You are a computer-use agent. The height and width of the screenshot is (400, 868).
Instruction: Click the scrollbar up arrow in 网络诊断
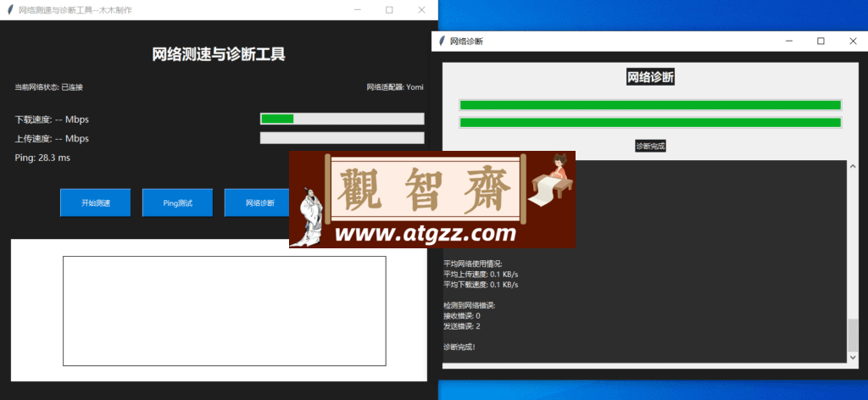pyautogui.click(x=853, y=165)
